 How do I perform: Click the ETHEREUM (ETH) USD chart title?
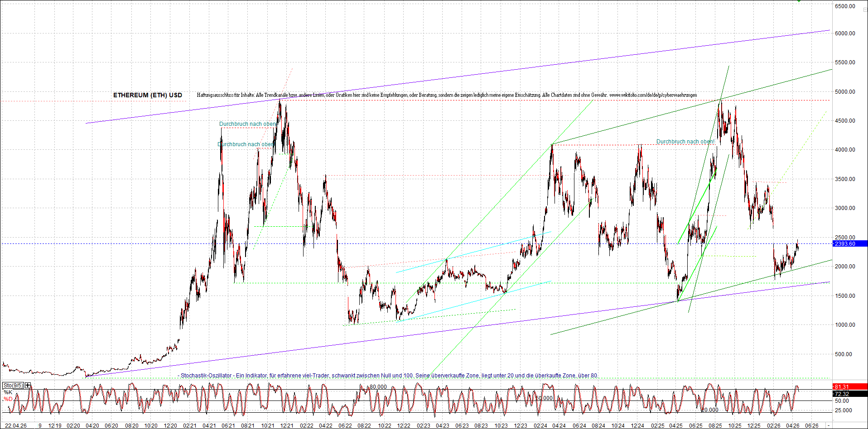(148, 95)
